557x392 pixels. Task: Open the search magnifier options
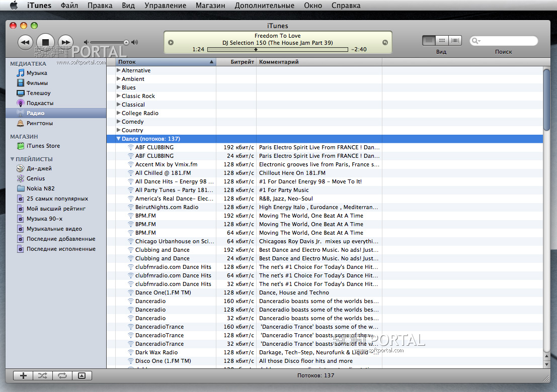click(x=475, y=41)
